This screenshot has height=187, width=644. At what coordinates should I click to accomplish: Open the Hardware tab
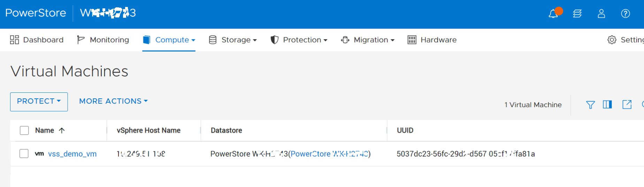[x=432, y=40]
